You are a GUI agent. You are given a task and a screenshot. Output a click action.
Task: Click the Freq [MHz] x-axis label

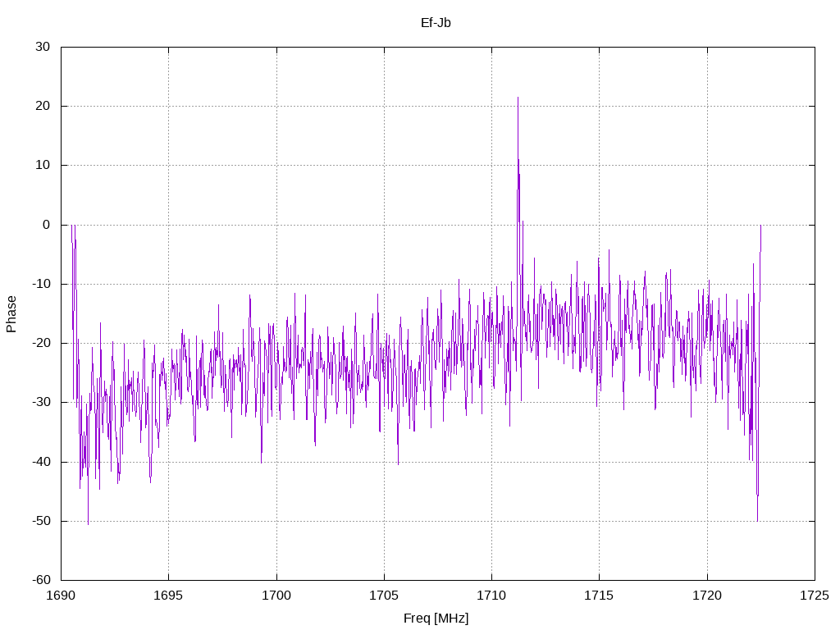click(x=436, y=618)
